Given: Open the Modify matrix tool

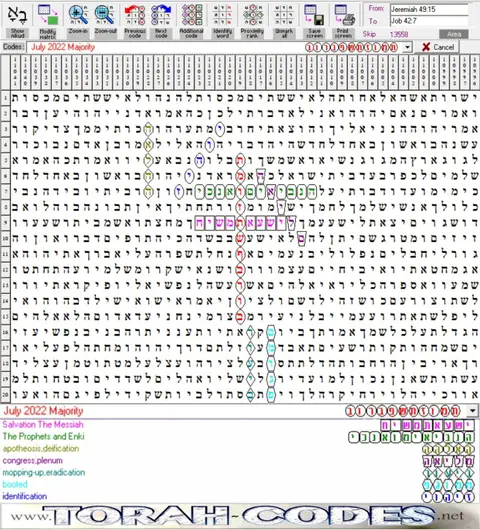Looking at the screenshot, I should [48, 15].
